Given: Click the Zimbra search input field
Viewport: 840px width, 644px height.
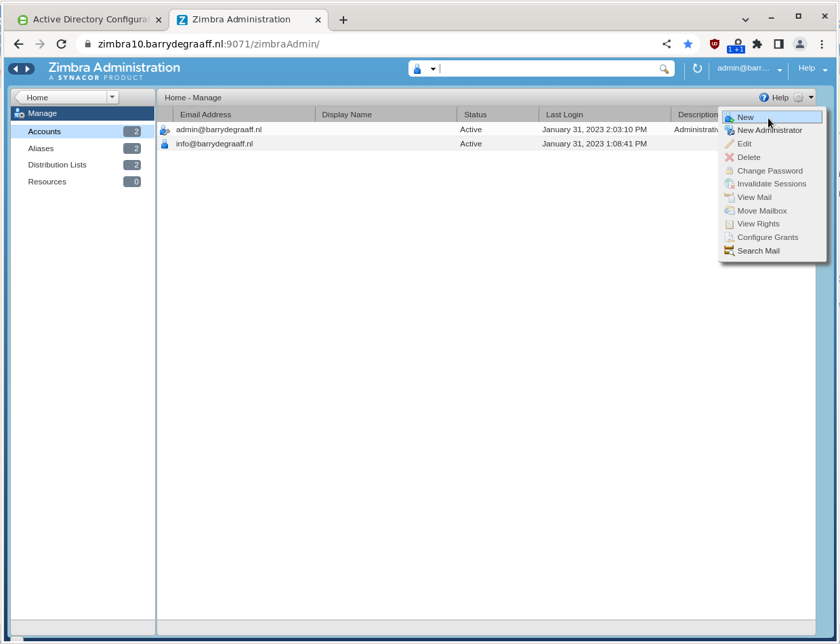Looking at the screenshot, I should (x=547, y=68).
